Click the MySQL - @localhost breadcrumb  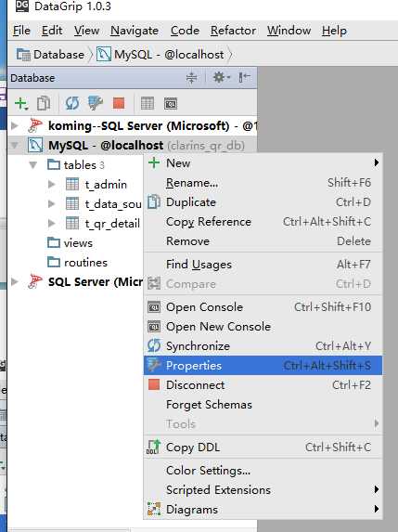[x=169, y=54]
